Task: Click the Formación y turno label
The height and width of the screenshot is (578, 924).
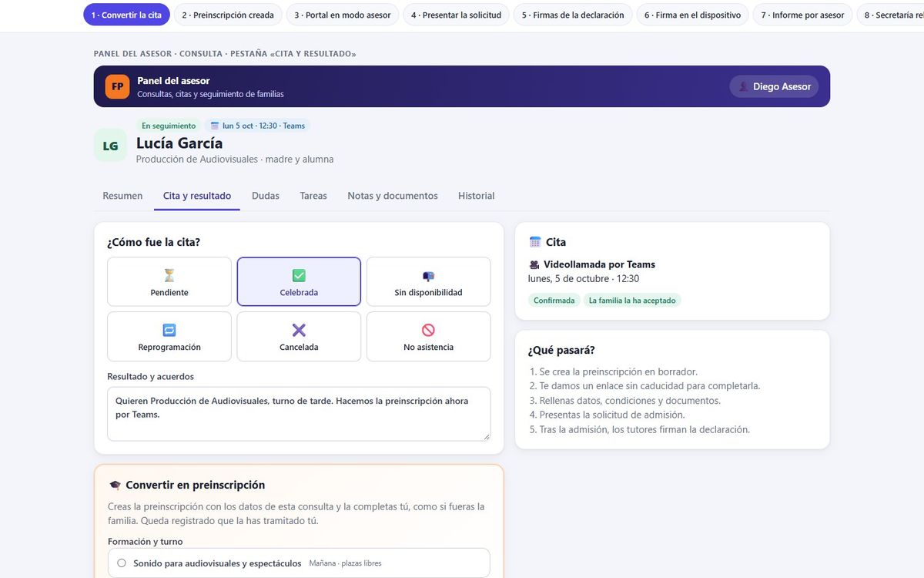Action: tap(146, 542)
